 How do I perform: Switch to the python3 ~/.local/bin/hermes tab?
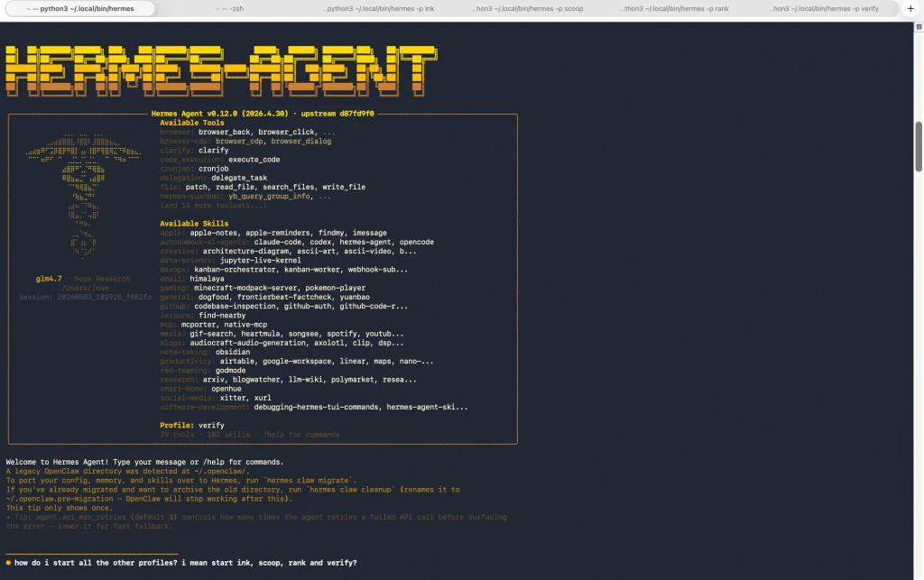click(x=79, y=9)
